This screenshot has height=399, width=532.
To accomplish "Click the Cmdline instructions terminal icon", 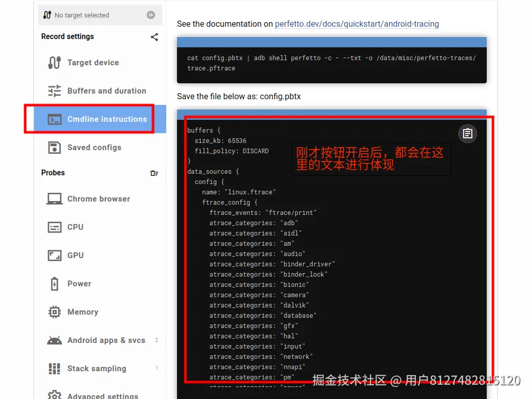I will tap(55, 119).
